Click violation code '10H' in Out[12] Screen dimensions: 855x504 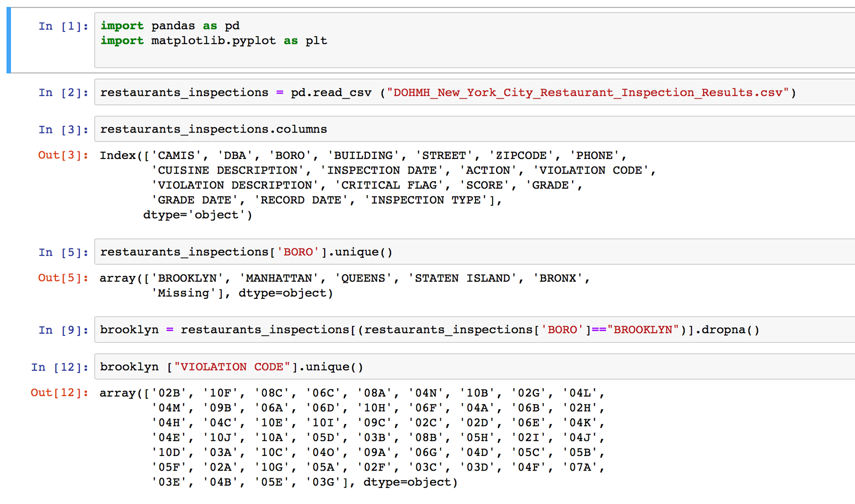pos(375,408)
